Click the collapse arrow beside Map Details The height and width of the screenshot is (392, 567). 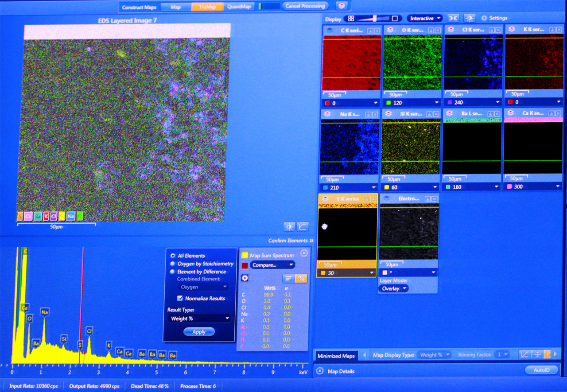click(x=321, y=371)
